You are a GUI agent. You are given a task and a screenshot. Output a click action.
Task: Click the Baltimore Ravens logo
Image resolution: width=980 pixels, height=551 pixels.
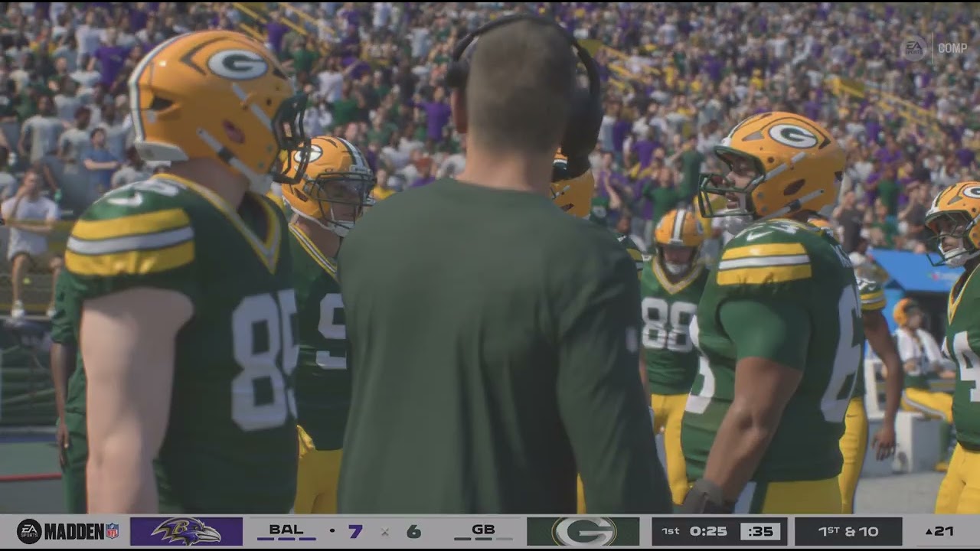click(x=186, y=531)
